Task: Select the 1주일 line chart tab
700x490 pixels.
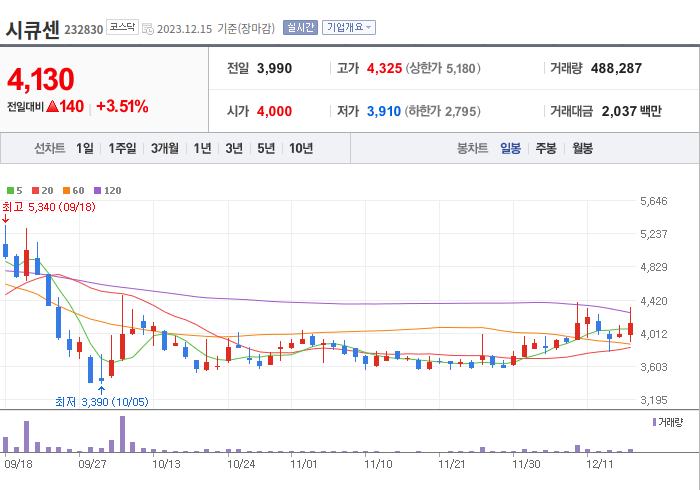Action: (122, 148)
